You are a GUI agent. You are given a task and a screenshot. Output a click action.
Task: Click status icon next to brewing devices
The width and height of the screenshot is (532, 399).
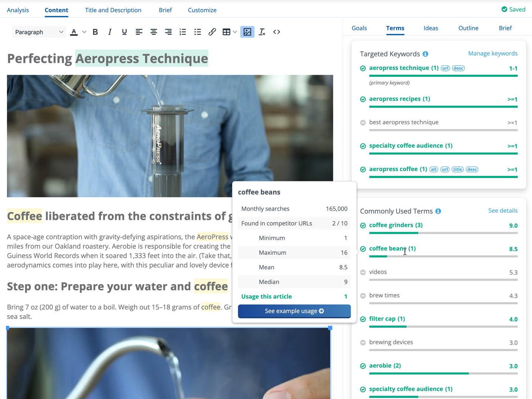tap(363, 342)
